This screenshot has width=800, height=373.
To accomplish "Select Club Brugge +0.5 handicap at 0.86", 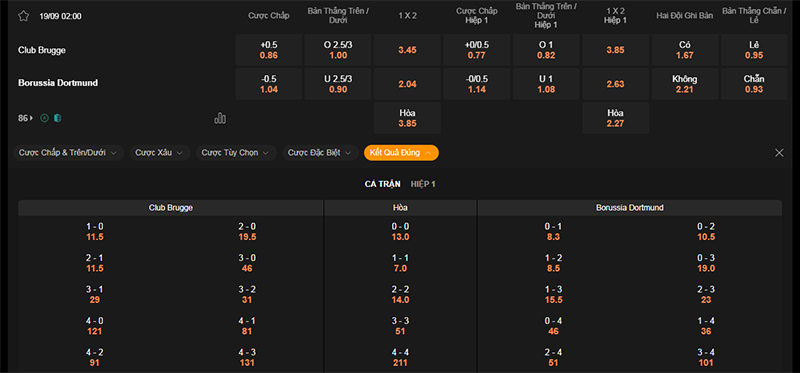I will coord(268,50).
